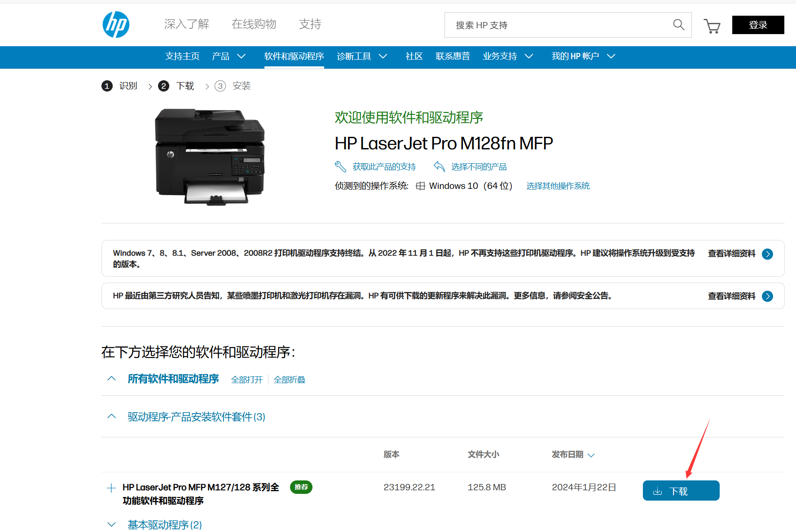Go to 支持主页
The image size is (796, 532).
tap(182, 56)
